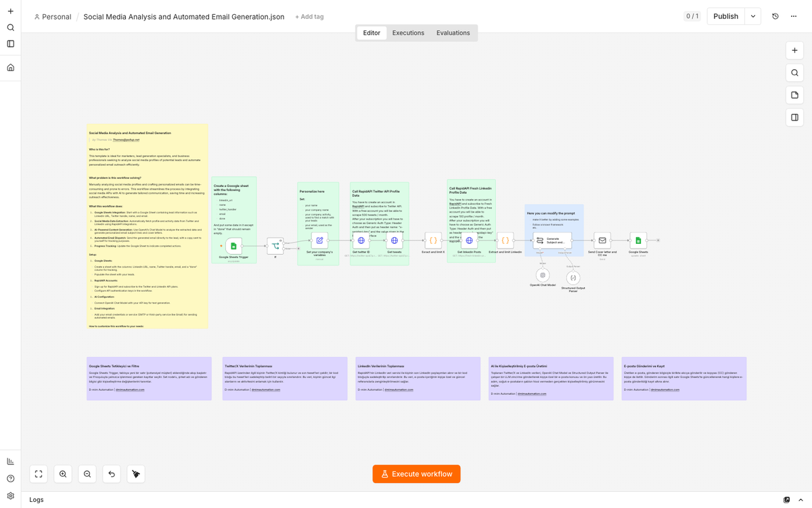Screen dimensions: 812x508
Task: Tidy up the workflow with the broom icon
Action: [136, 474]
